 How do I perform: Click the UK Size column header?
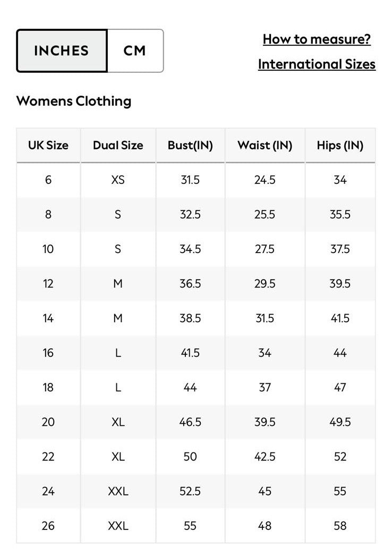48,146
